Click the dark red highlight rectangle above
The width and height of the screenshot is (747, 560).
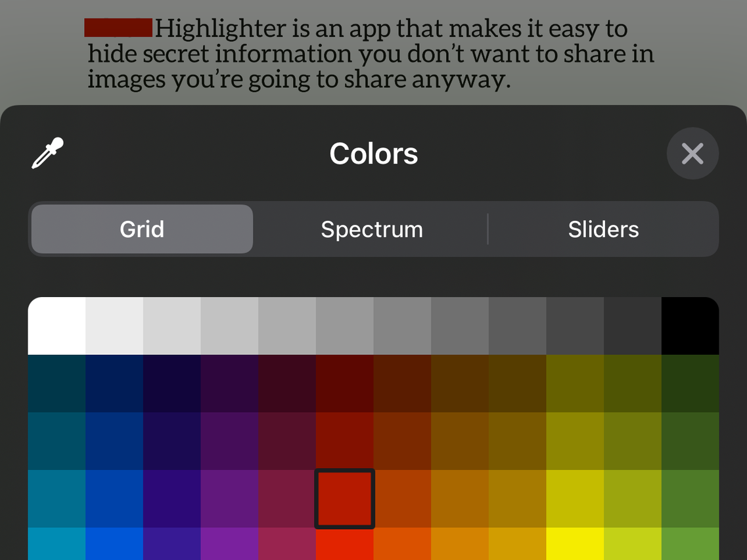click(118, 28)
